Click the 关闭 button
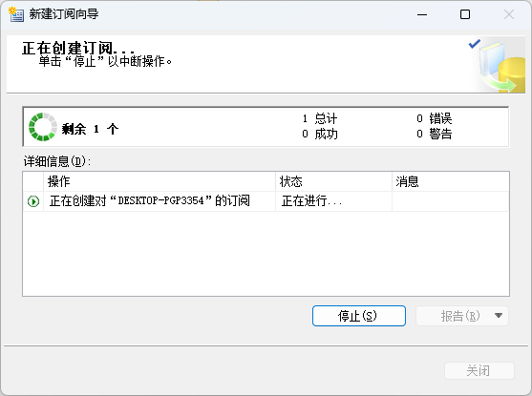This screenshot has height=396, width=532. click(x=479, y=370)
